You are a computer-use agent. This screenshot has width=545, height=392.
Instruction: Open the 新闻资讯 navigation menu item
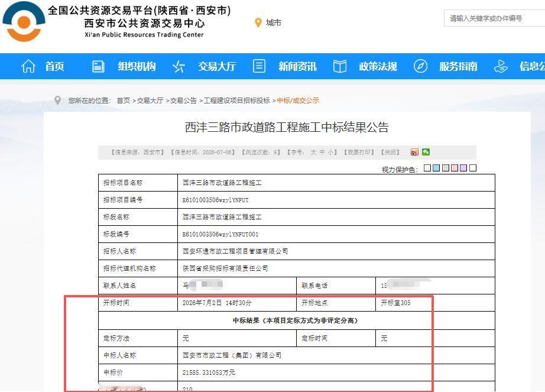[x=297, y=66]
